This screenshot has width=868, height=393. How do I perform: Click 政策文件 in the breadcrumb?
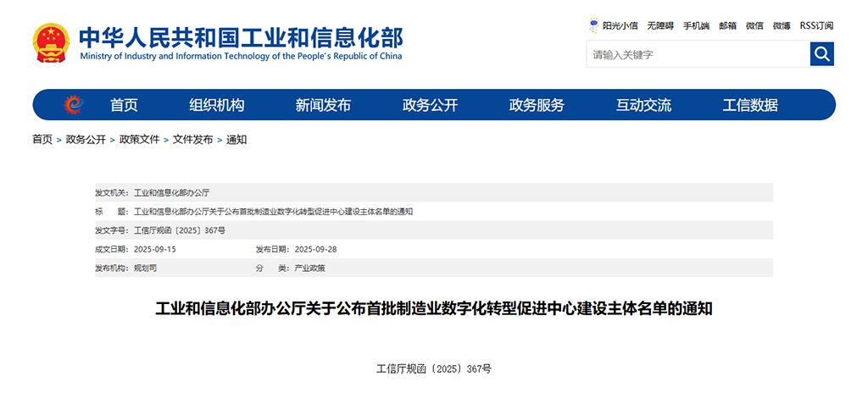pyautogui.click(x=139, y=140)
